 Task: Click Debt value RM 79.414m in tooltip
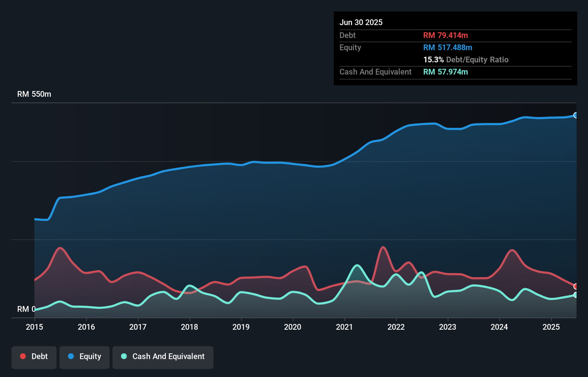pyautogui.click(x=445, y=35)
